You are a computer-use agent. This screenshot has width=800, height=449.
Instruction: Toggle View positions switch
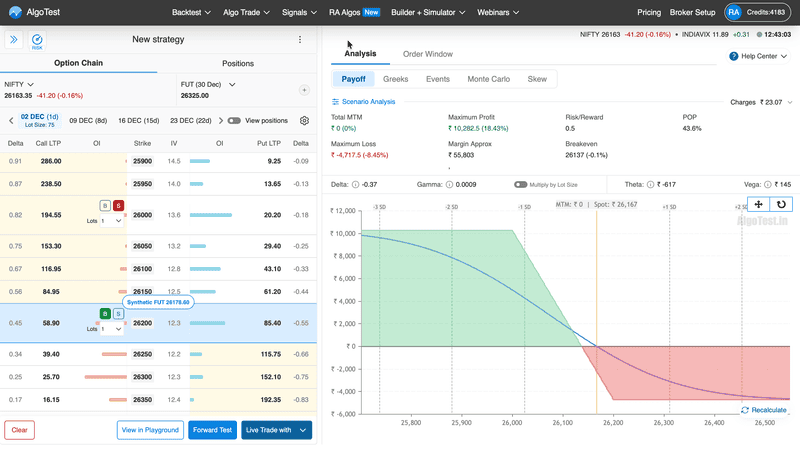coord(234,121)
